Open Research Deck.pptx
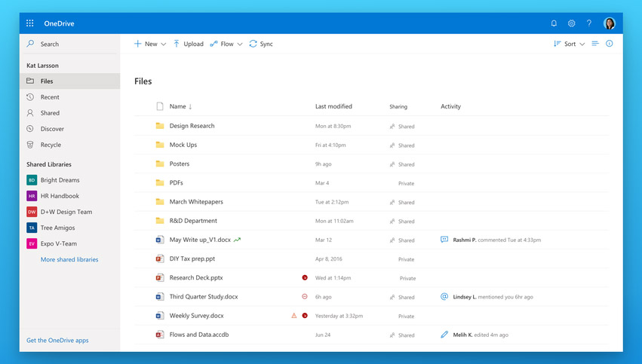Viewport: 642px width, 364px height. 196,277
